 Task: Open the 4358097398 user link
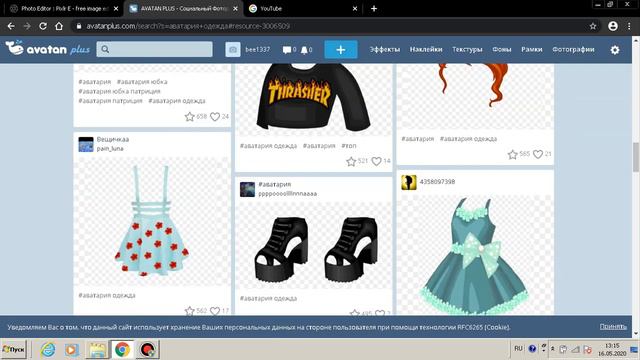tap(437, 182)
